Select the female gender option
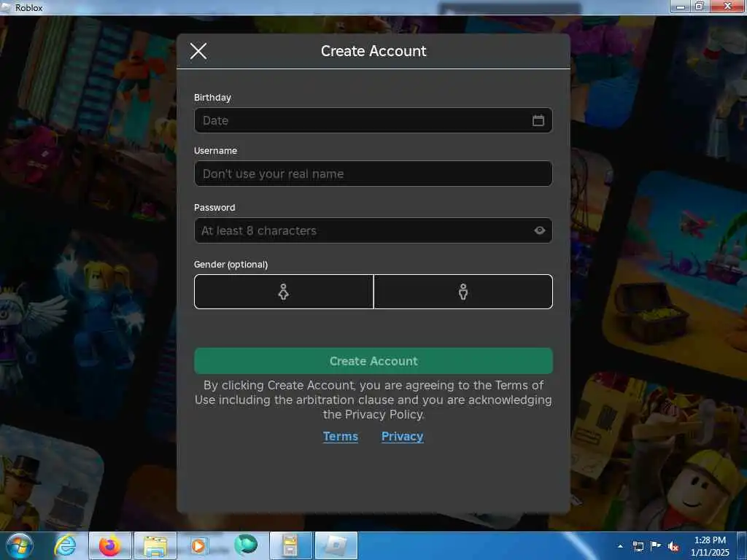The height and width of the screenshot is (560, 747). (284, 292)
